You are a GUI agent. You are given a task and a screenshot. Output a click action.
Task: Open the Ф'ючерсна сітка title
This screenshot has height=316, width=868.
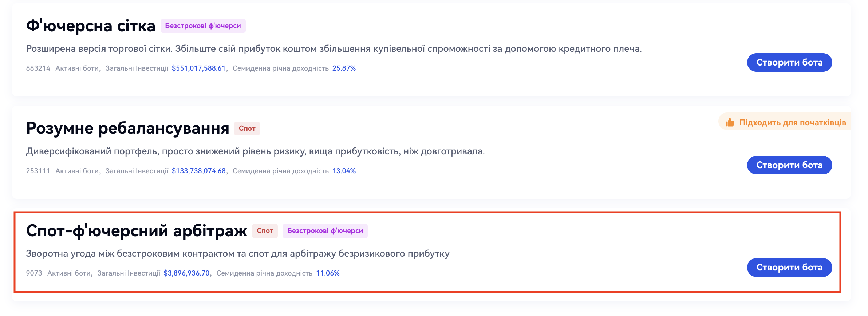tap(91, 26)
